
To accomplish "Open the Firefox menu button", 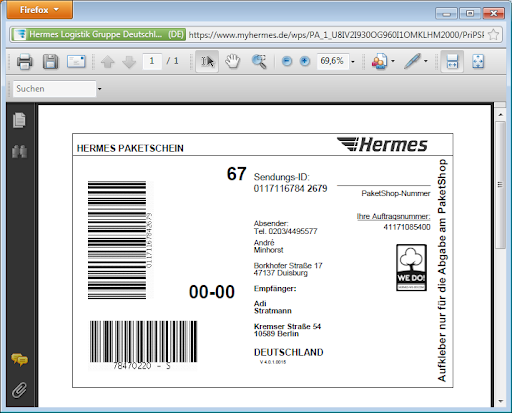I will [39, 10].
